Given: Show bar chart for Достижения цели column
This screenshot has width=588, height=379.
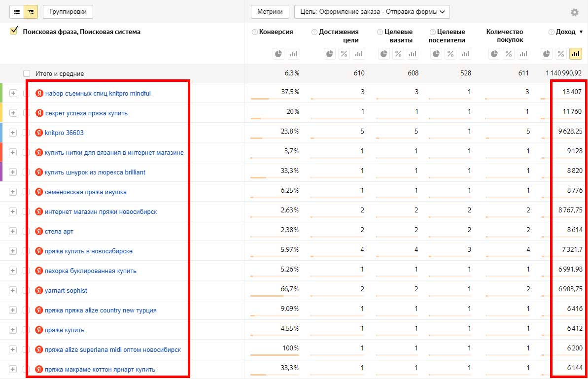Looking at the screenshot, I should point(359,54).
